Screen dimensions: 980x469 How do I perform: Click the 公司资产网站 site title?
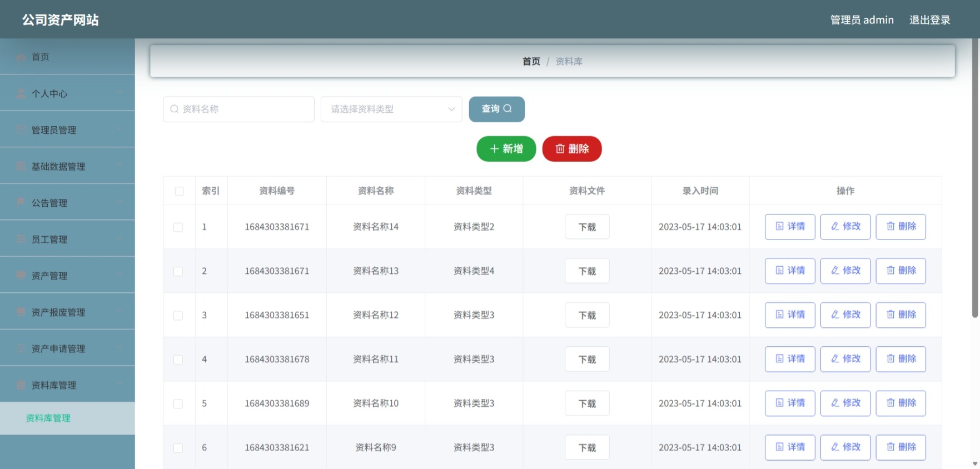61,20
